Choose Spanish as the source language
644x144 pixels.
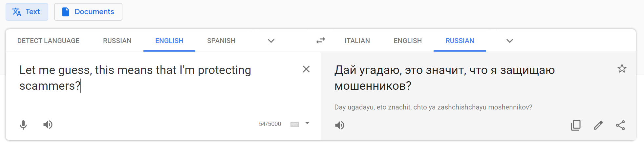pyautogui.click(x=221, y=41)
